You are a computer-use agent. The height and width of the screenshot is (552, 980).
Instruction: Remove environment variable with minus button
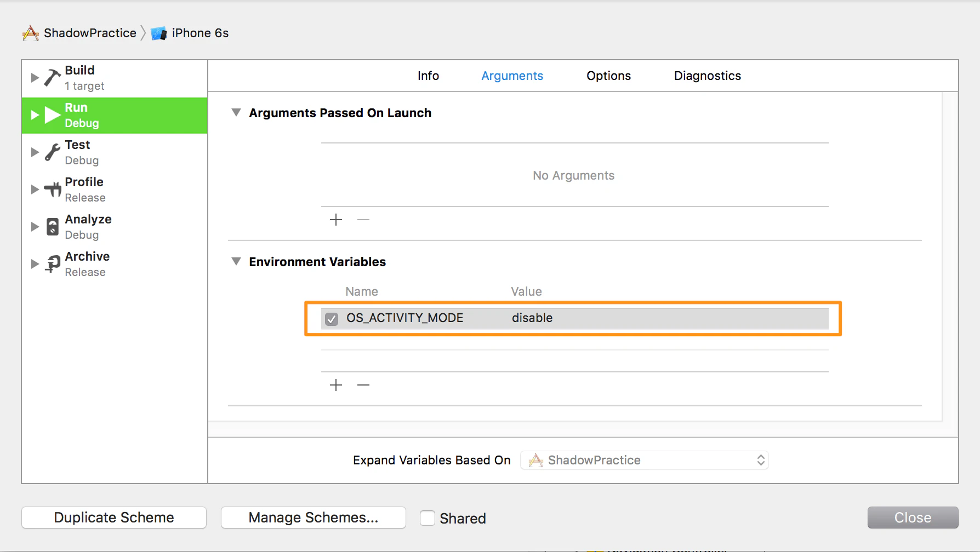pos(363,385)
